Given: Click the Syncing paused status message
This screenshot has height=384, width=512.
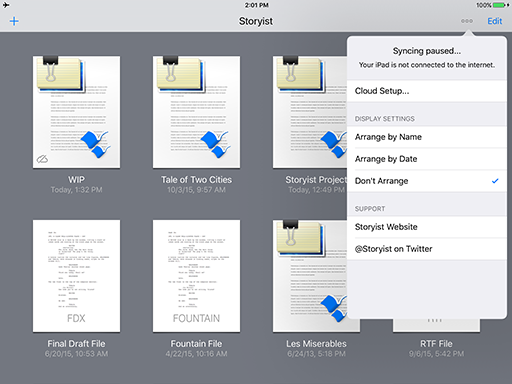Looking at the screenshot, I should [x=427, y=51].
